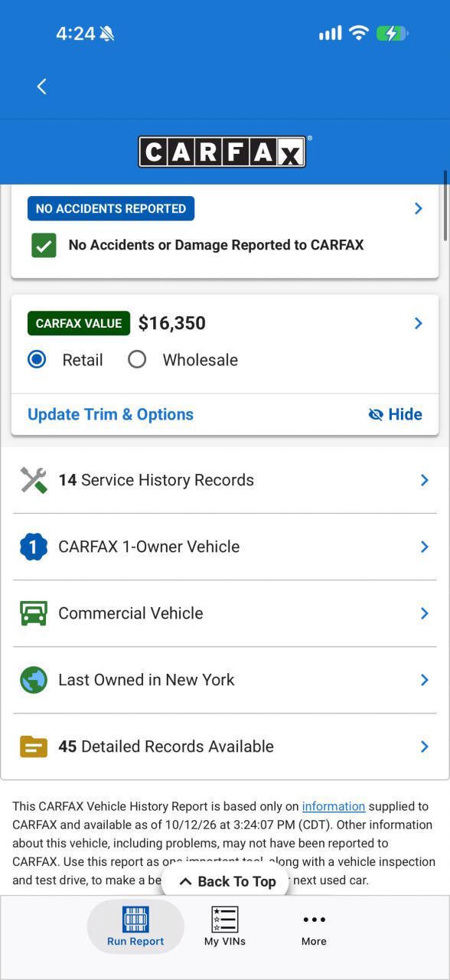Tap the More three-dots icon

[x=314, y=920]
